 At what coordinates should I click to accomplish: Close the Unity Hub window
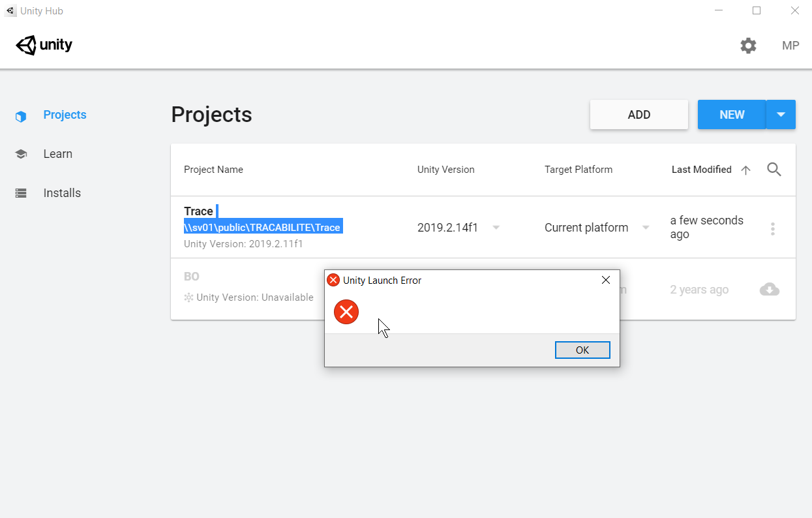pyautogui.click(x=795, y=11)
